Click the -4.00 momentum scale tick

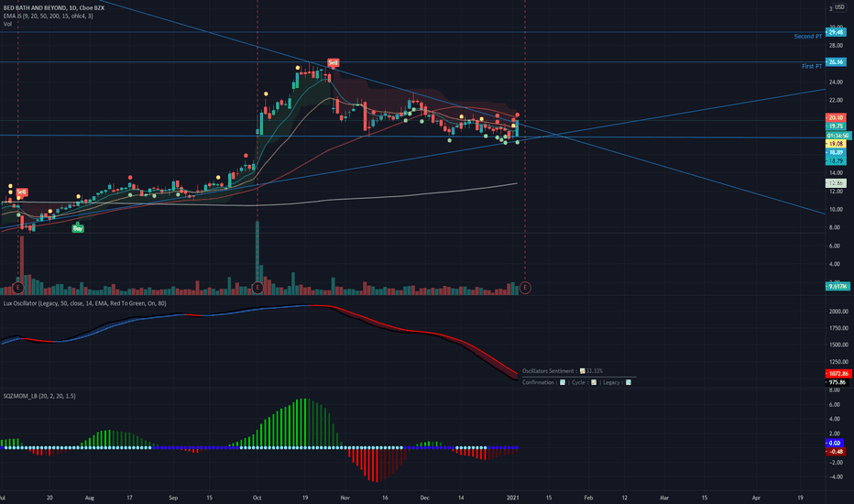[x=836, y=477]
